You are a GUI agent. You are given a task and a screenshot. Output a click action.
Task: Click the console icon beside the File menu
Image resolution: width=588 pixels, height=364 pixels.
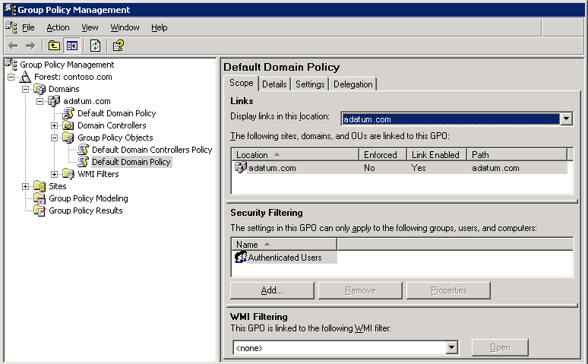tap(11, 27)
